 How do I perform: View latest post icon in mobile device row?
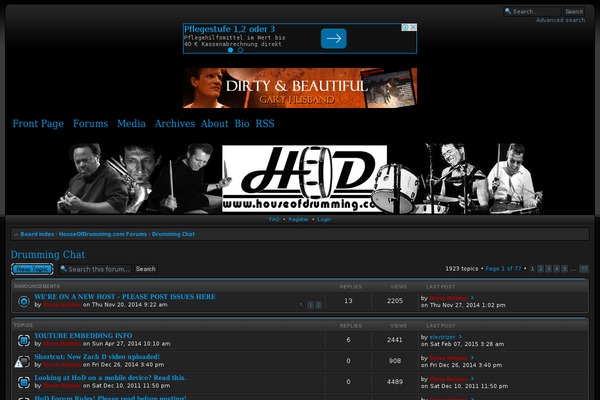point(472,379)
